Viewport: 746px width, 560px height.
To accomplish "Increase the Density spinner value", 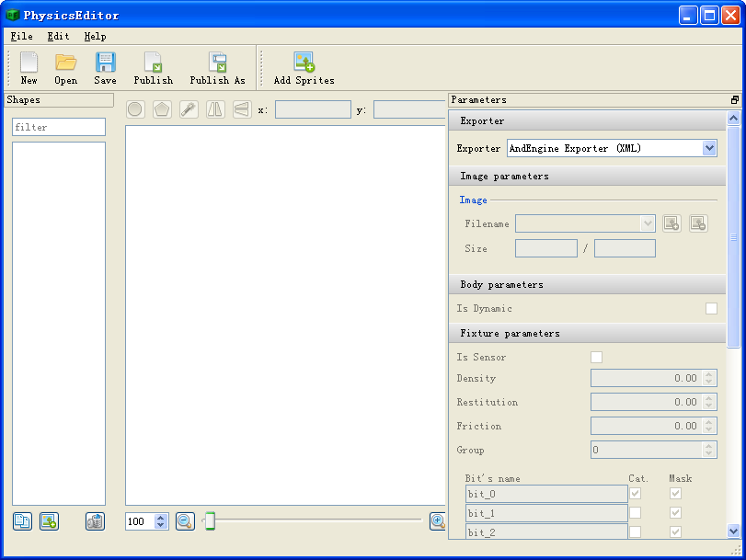I will point(708,374).
